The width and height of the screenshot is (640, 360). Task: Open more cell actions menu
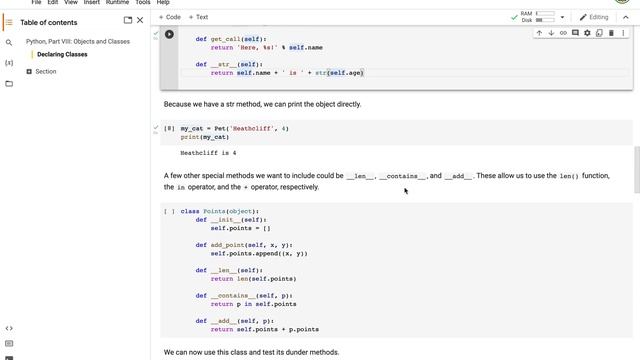click(623, 33)
